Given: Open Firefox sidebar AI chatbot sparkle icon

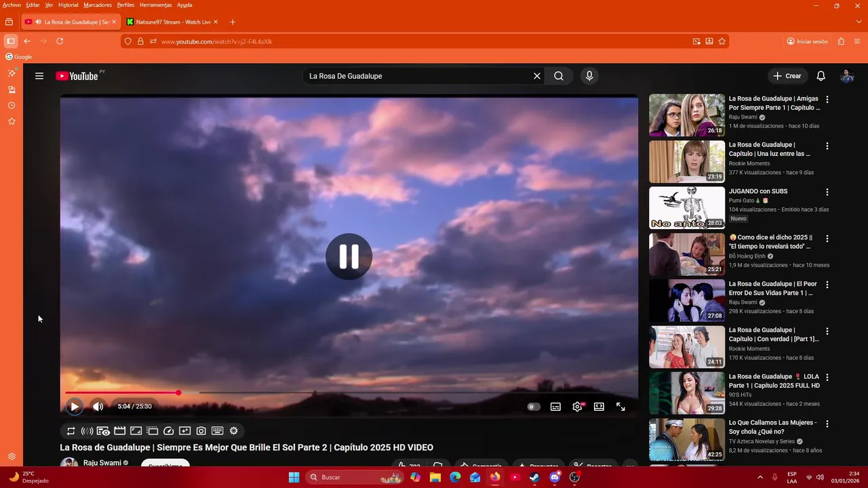Looking at the screenshot, I should (12, 73).
